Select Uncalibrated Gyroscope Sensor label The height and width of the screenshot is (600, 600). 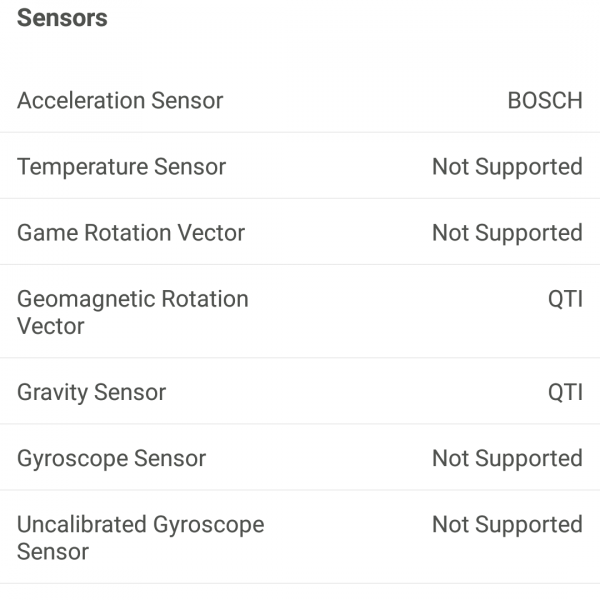(x=140, y=538)
